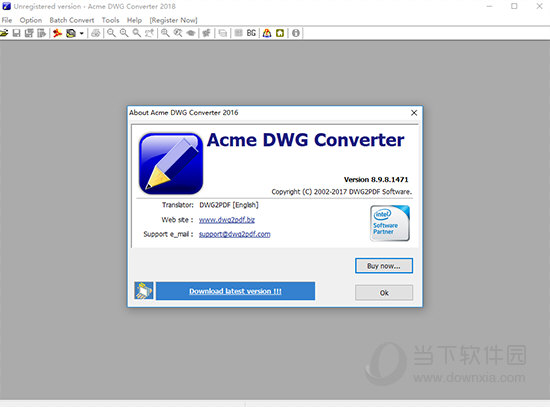The width and height of the screenshot is (550, 407).
Task: Click the grey grid toolbar icon before BG
Action: tap(239, 33)
